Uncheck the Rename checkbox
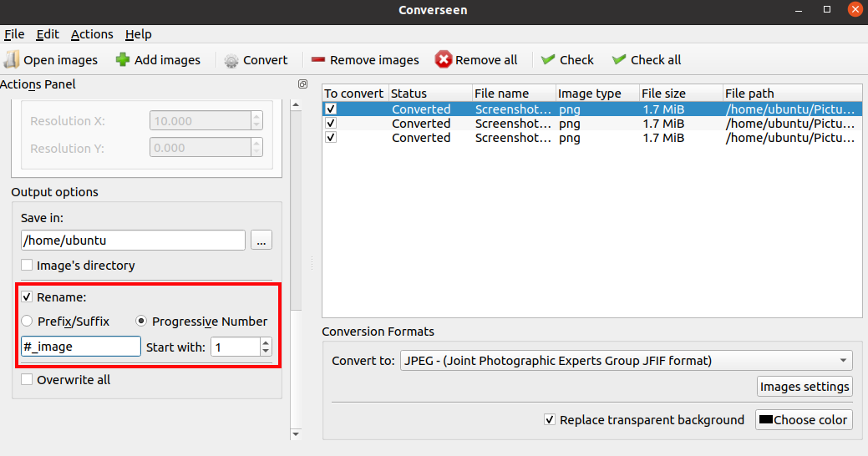This screenshot has width=868, height=456. (x=27, y=297)
